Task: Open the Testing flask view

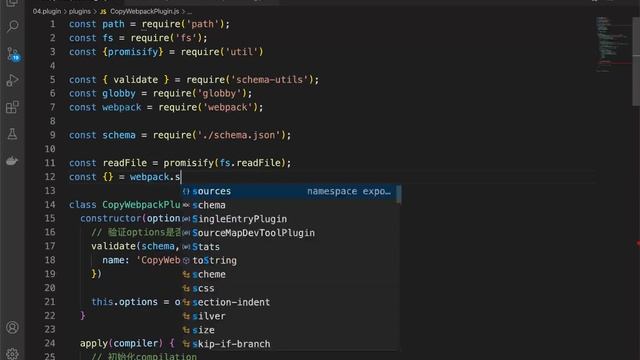Action: click(13, 134)
